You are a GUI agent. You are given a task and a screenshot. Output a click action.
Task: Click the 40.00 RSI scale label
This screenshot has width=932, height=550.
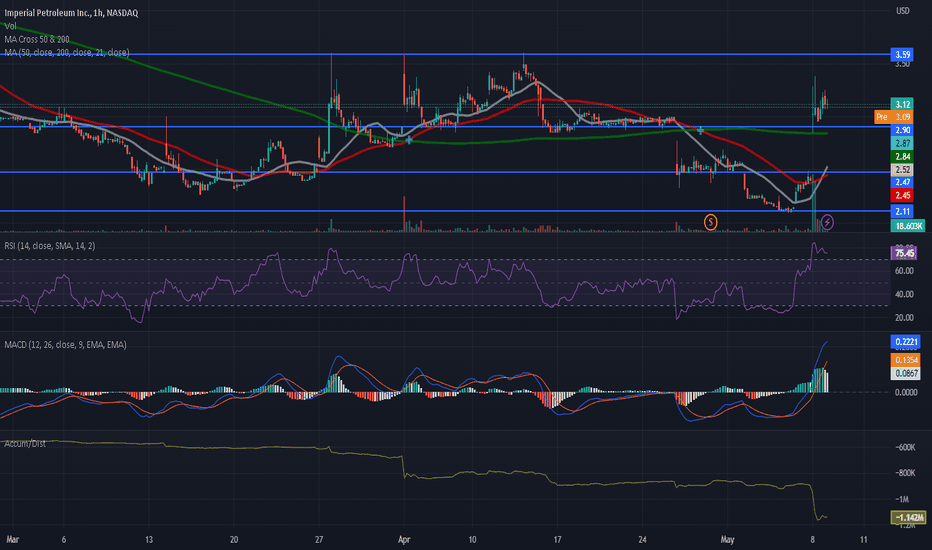click(x=904, y=294)
